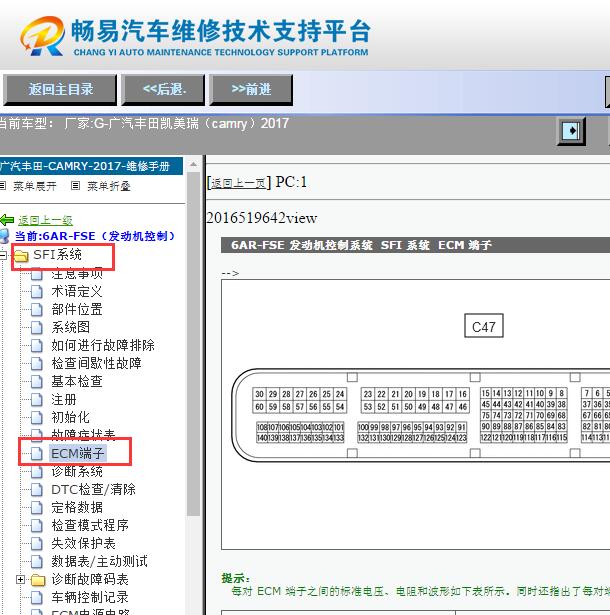Click the tree panel scroll-up arrow
Image resolution: width=610 pixels, height=615 pixels.
(193, 165)
